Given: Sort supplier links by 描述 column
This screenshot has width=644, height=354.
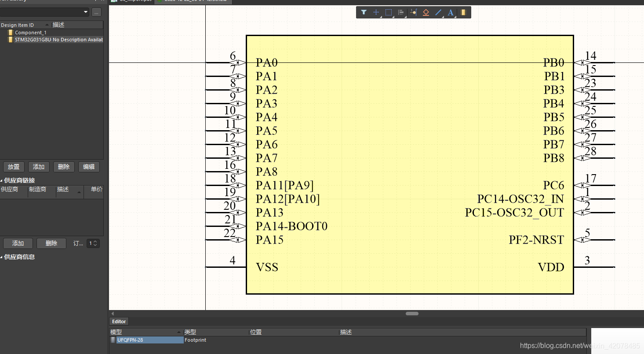Looking at the screenshot, I should coord(69,190).
